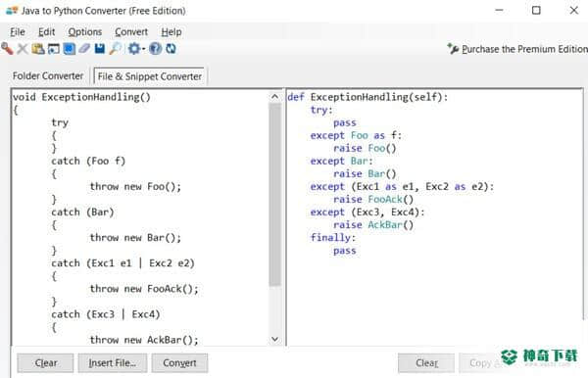Screen dimensions: 588x378
Task: Click the 'catch (Exc3 | Exc4)' line
Action: (106, 314)
